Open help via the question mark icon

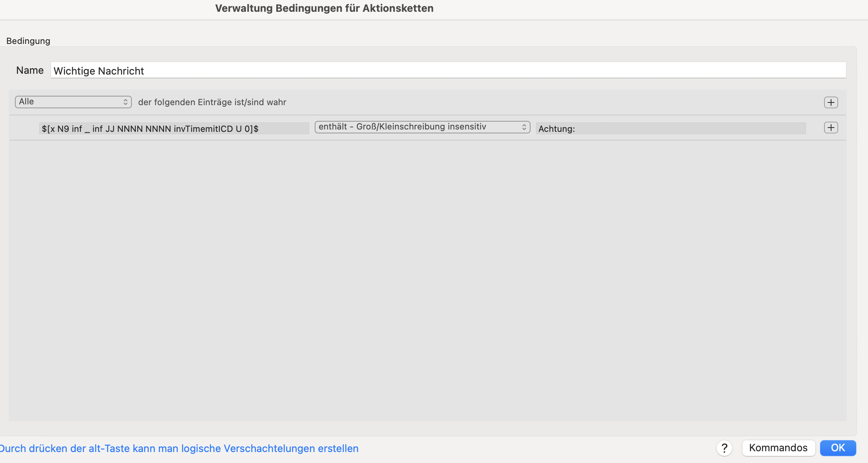click(x=724, y=448)
